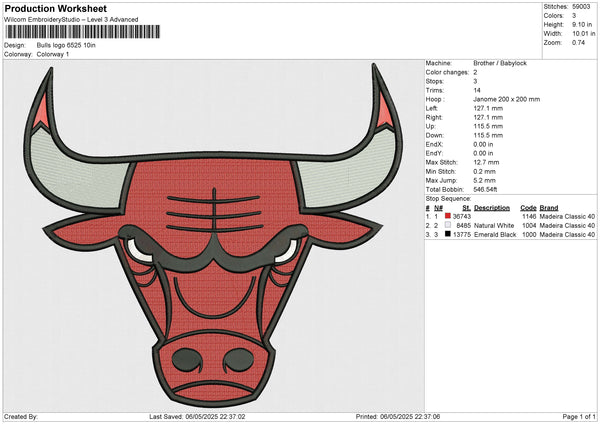
Task: Click the Bulls logo embroidery preview image
Action: (x=214, y=236)
